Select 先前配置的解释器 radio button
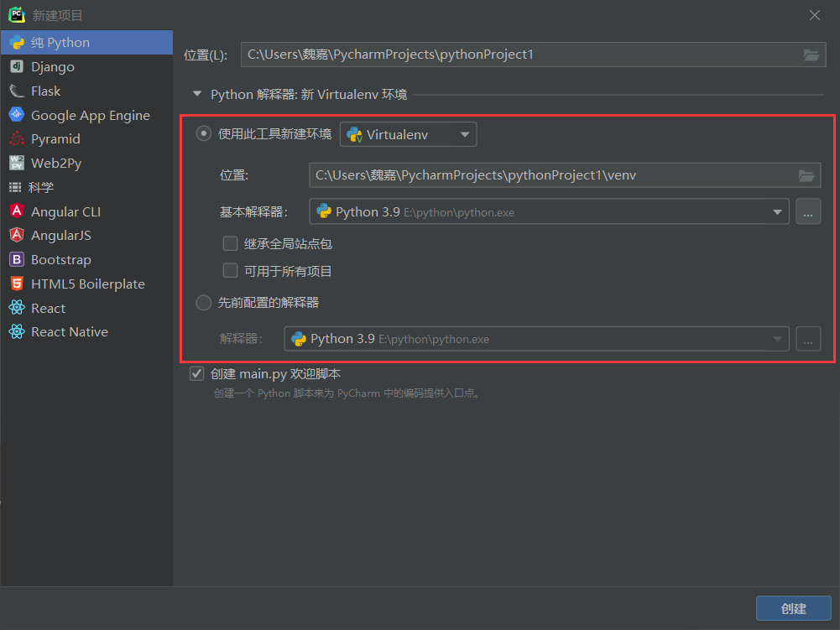Image resolution: width=840 pixels, height=630 pixels. (x=204, y=303)
